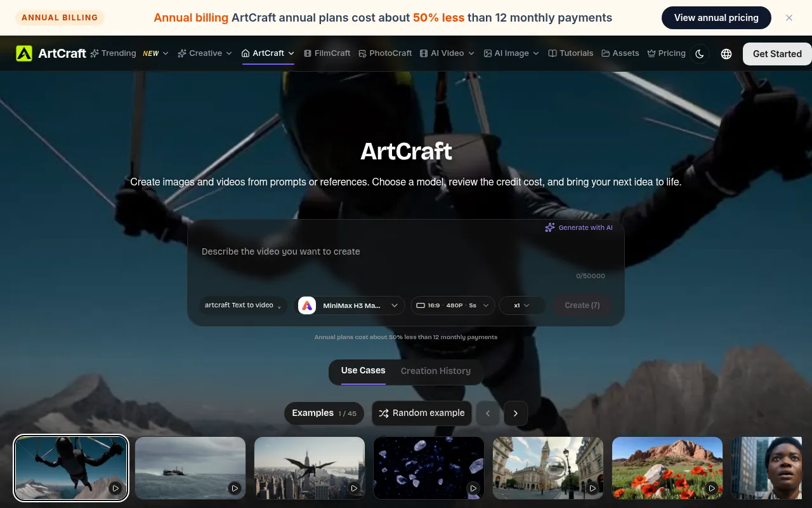Play the floating crystals example video

point(473,488)
